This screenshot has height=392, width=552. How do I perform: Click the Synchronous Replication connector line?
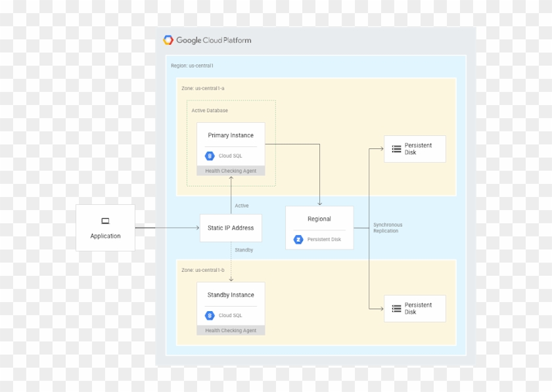point(388,228)
